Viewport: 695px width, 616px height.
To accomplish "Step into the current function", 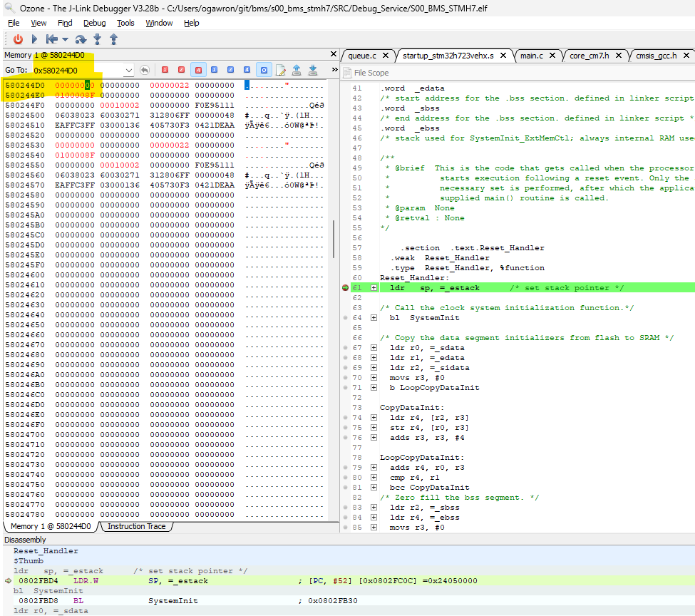I will tap(98, 39).
